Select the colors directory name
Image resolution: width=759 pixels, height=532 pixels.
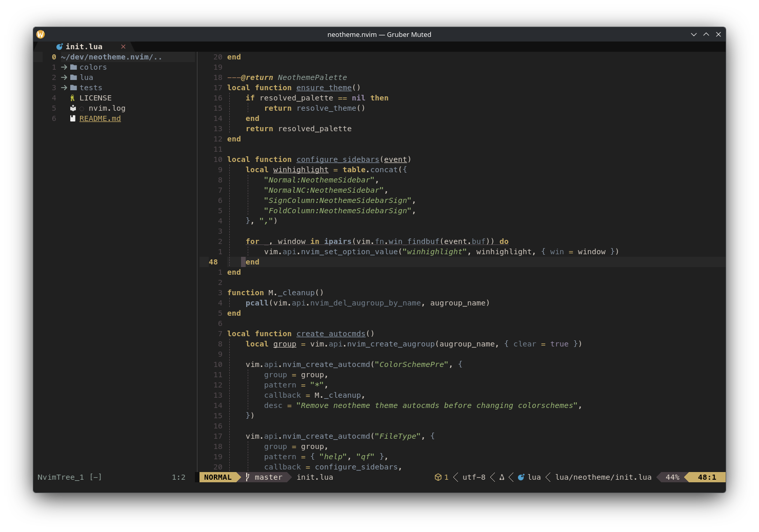click(x=93, y=67)
